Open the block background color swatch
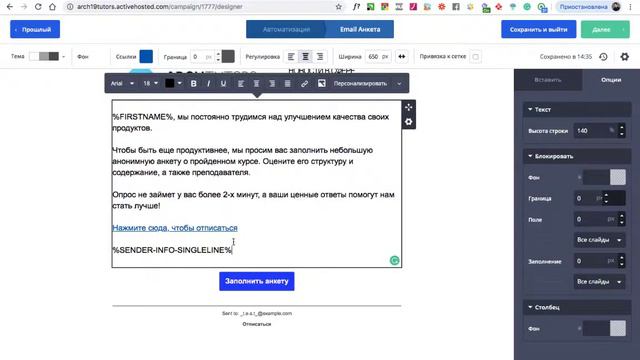 tap(618, 178)
